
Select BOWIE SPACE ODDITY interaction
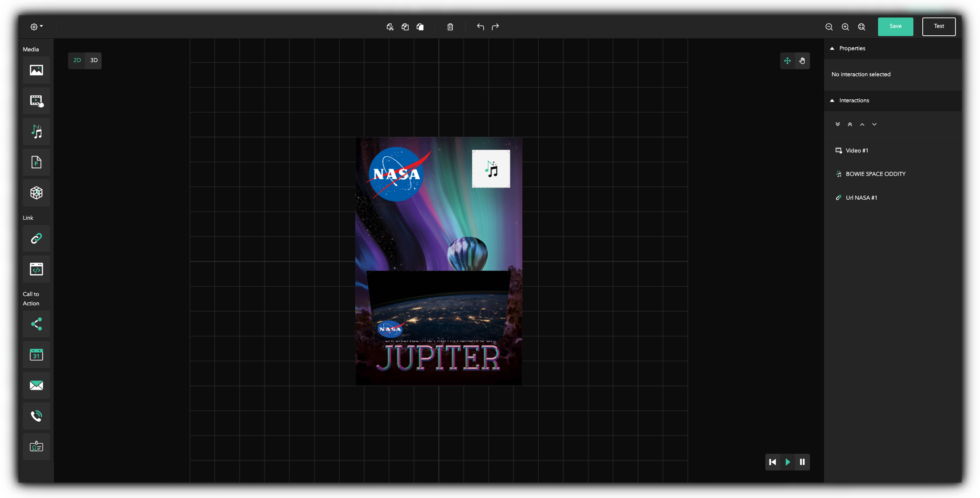(893, 174)
